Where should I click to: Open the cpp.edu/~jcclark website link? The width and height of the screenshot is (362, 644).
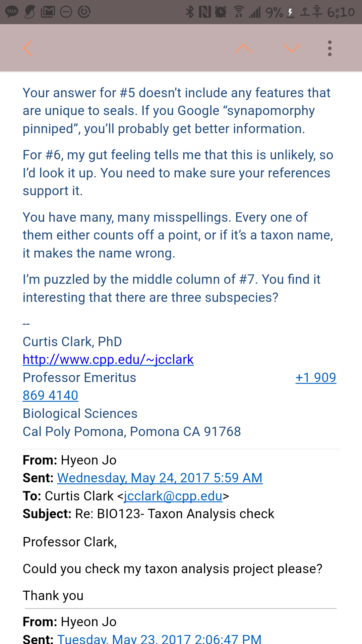coord(108,360)
